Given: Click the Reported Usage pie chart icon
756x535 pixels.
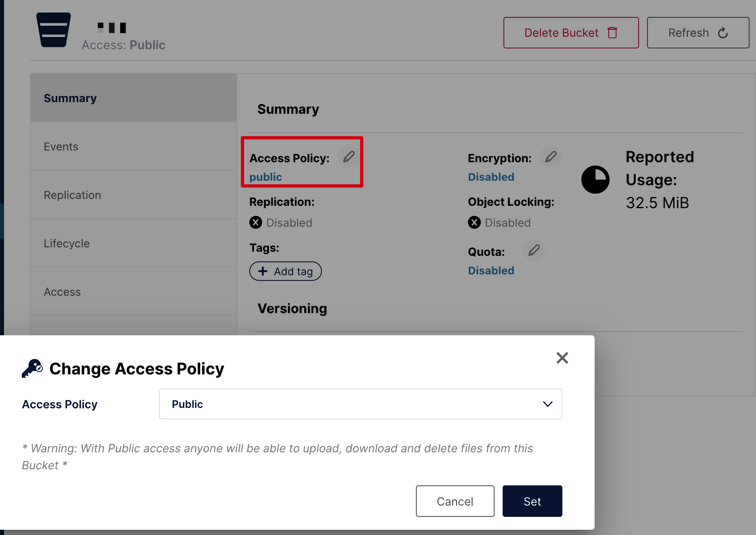Looking at the screenshot, I should coord(595,180).
